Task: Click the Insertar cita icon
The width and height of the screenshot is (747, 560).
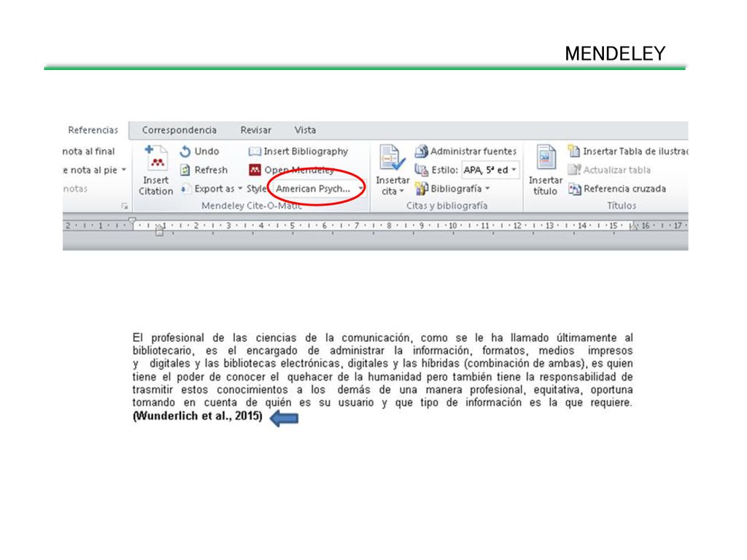Action: tap(392, 158)
